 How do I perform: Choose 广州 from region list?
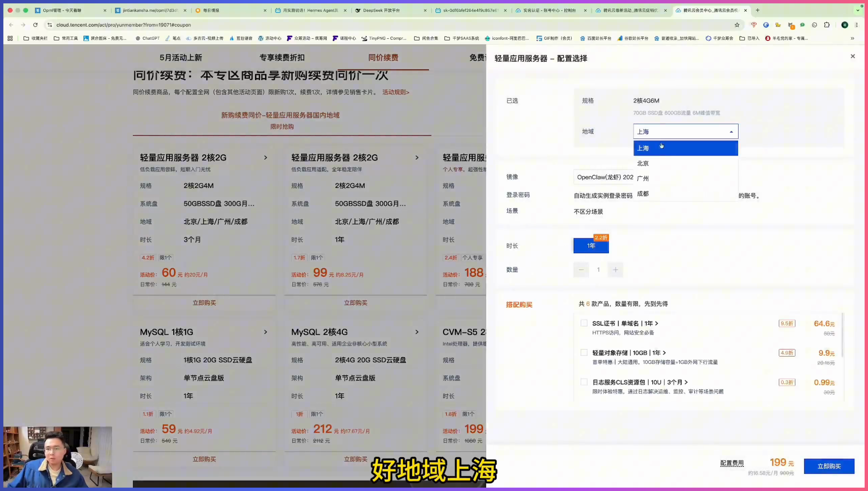686,178
